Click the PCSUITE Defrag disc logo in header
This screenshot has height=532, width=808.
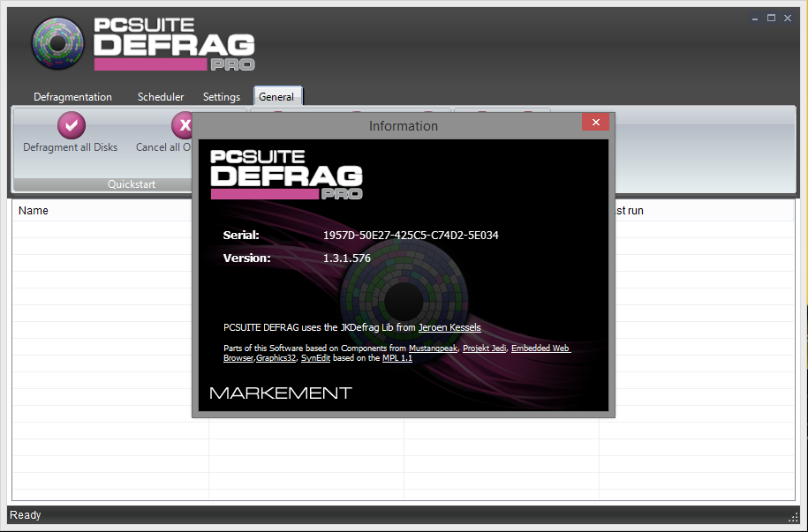tap(57, 43)
